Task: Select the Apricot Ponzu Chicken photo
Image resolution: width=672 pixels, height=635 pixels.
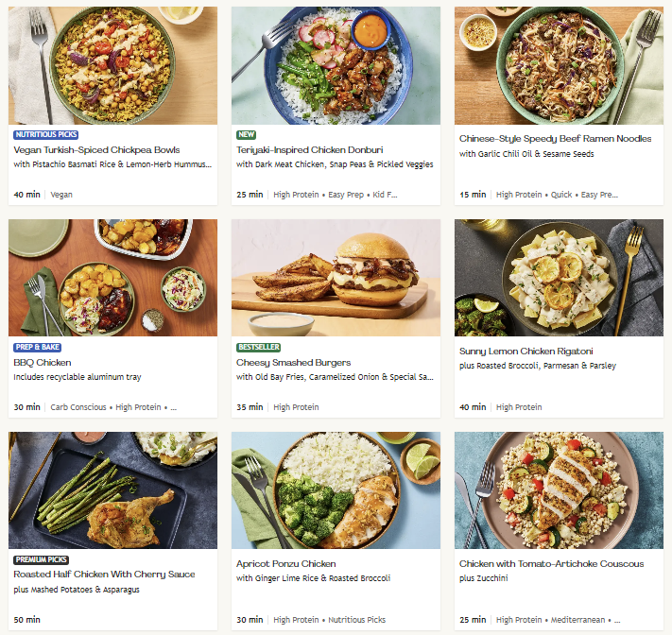Action: pyautogui.click(x=336, y=490)
